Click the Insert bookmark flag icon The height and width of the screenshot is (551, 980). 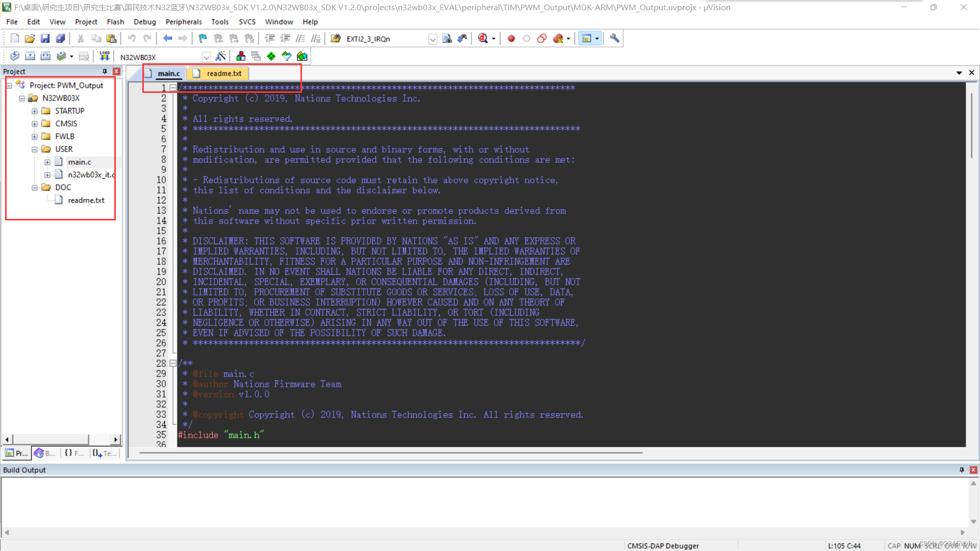(x=203, y=38)
